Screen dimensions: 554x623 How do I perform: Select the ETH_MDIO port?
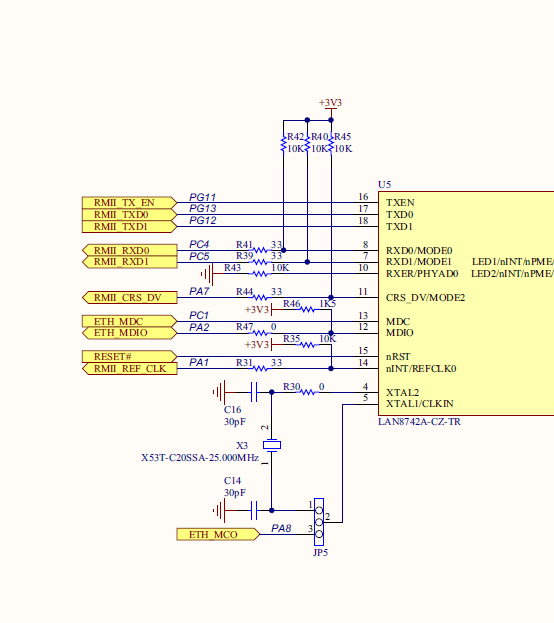(129, 333)
